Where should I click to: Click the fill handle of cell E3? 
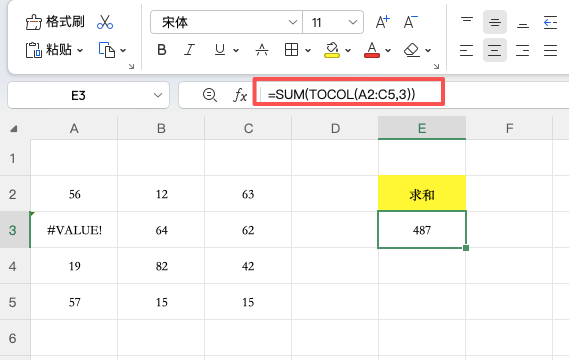click(x=466, y=248)
